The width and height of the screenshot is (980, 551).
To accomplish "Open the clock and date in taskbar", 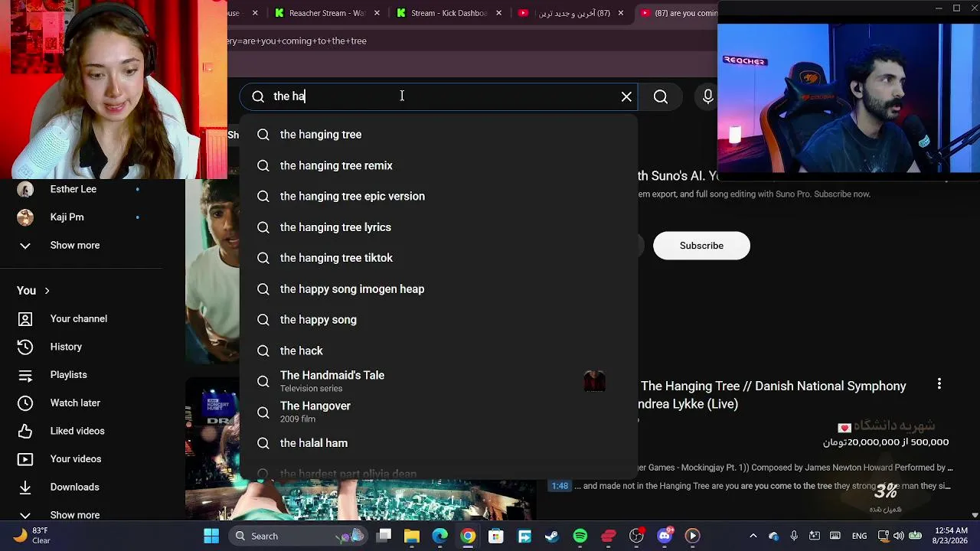I will pyautogui.click(x=950, y=536).
